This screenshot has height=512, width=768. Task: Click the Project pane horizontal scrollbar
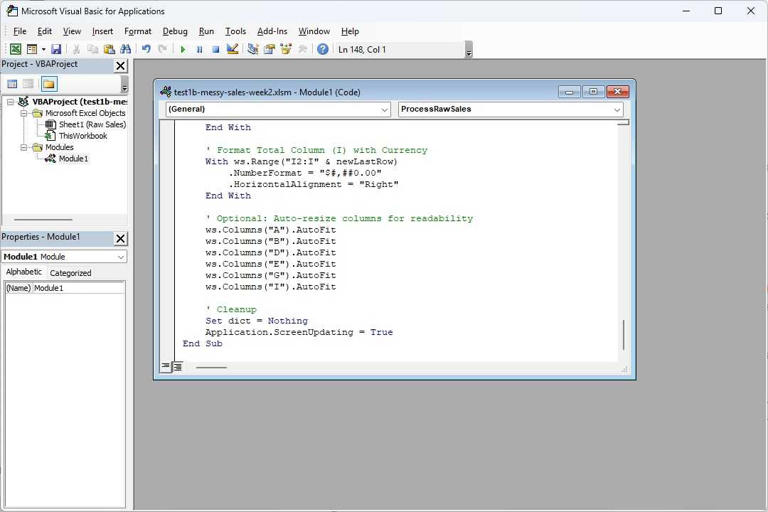(x=43, y=219)
